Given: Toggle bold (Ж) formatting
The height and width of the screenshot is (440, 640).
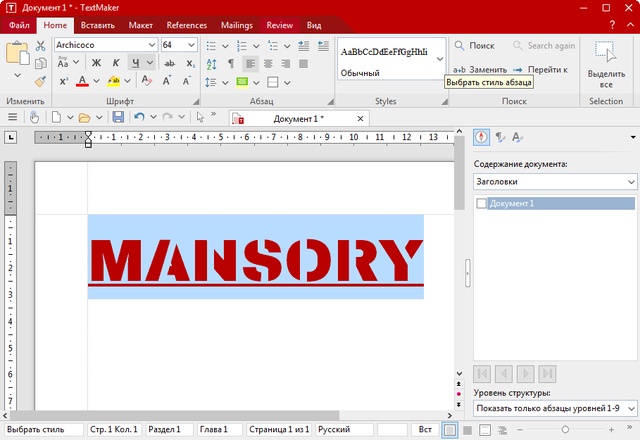Looking at the screenshot, I should pos(96,63).
